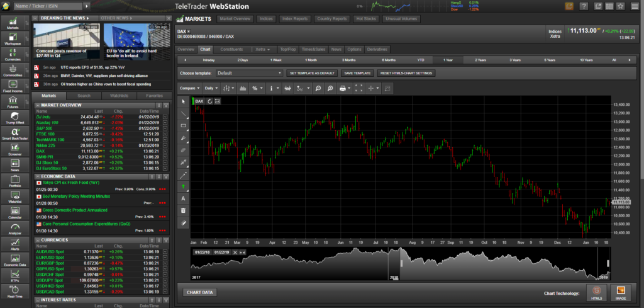
Task: Click Set Template As Default
Action: [312, 73]
